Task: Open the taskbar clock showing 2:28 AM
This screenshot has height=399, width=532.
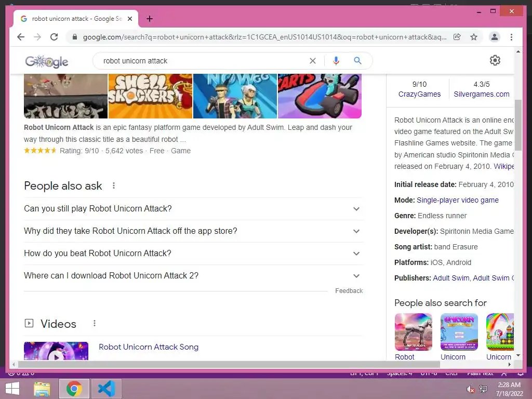Action: coord(509,389)
